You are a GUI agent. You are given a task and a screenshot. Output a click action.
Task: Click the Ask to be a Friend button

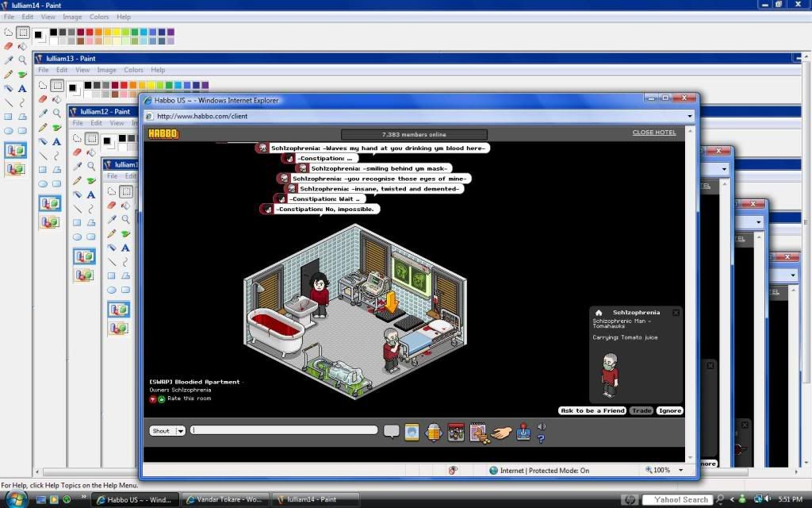click(593, 410)
